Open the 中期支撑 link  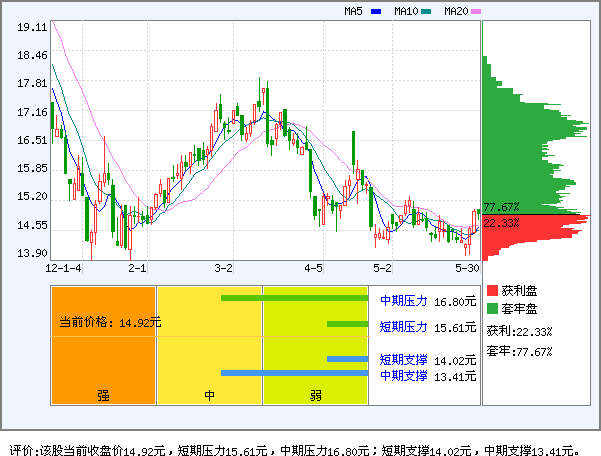coord(403,375)
